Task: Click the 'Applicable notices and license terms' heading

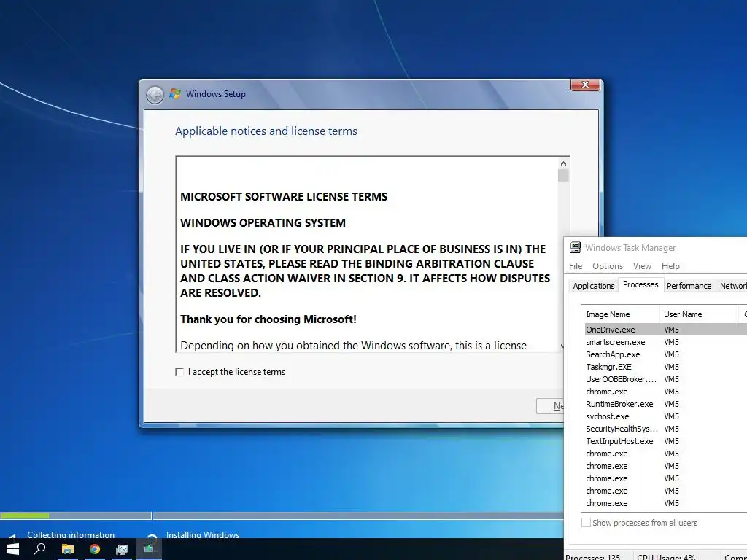Action: 266,131
